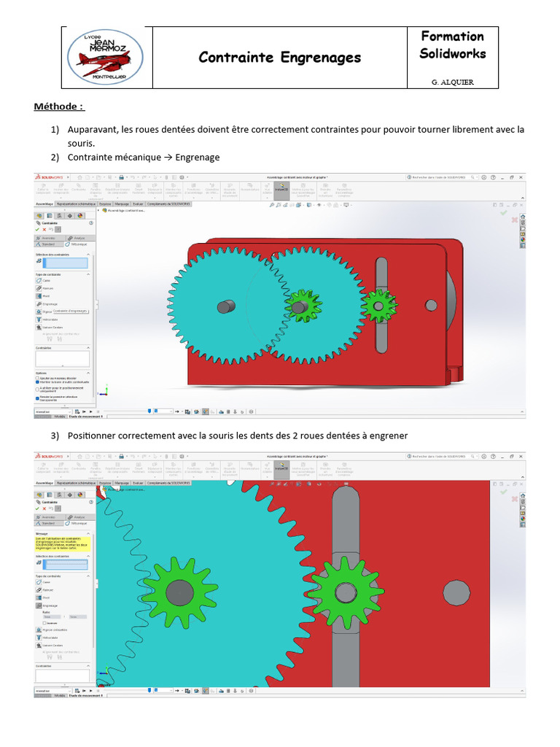The height and width of the screenshot is (747, 560).
Task: Open PropertyManager tab icon in upper screenshot
Action: click(x=50, y=216)
